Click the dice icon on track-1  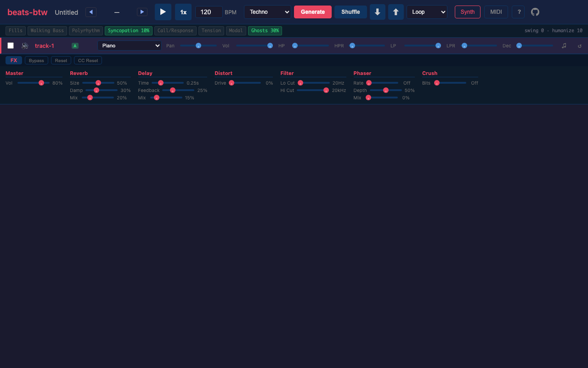coord(24,46)
